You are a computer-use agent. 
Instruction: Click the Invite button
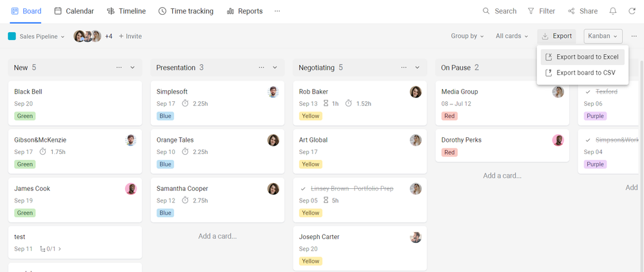130,36
